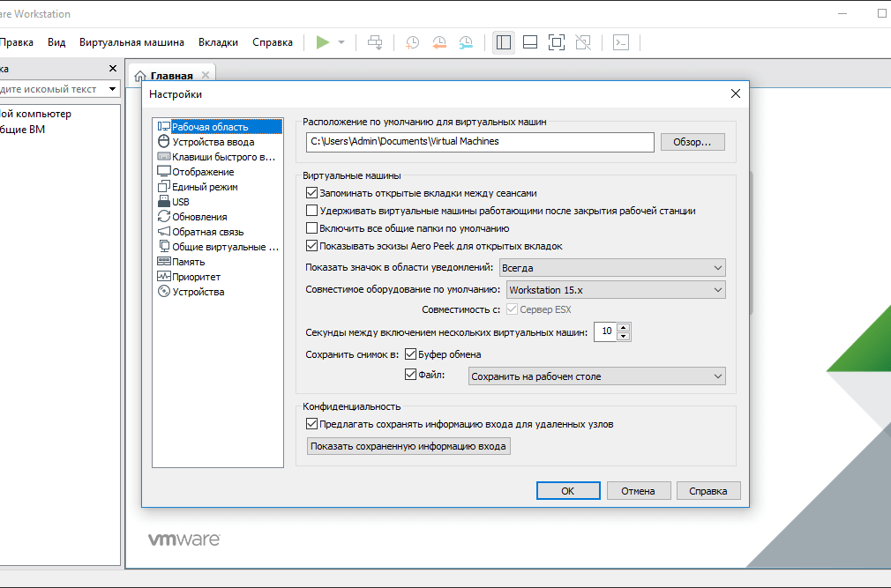Select Клавиши быстрого в... settings category
This screenshot has width=891, height=588.
[218, 157]
